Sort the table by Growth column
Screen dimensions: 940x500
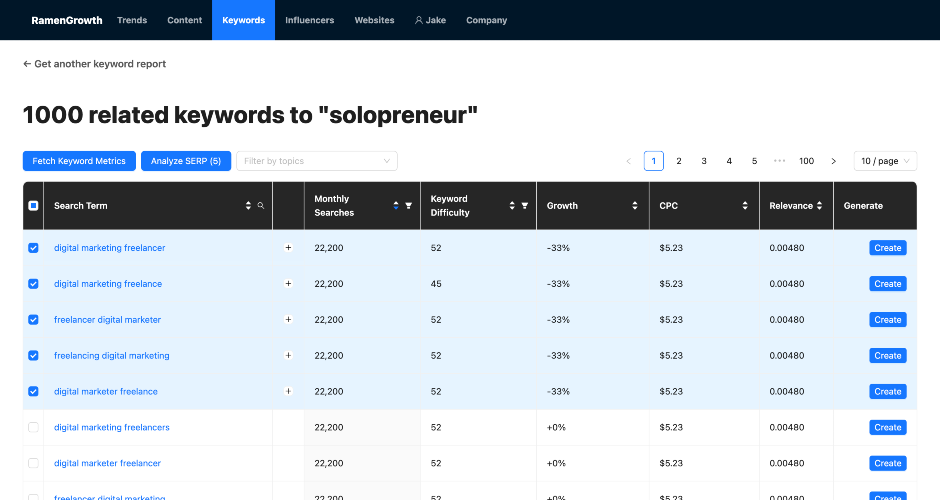(x=634, y=206)
